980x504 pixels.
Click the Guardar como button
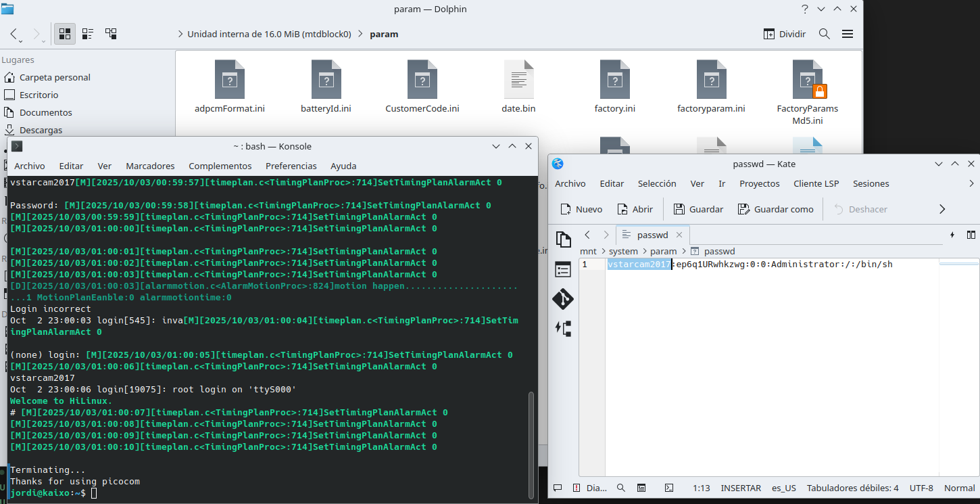775,209
